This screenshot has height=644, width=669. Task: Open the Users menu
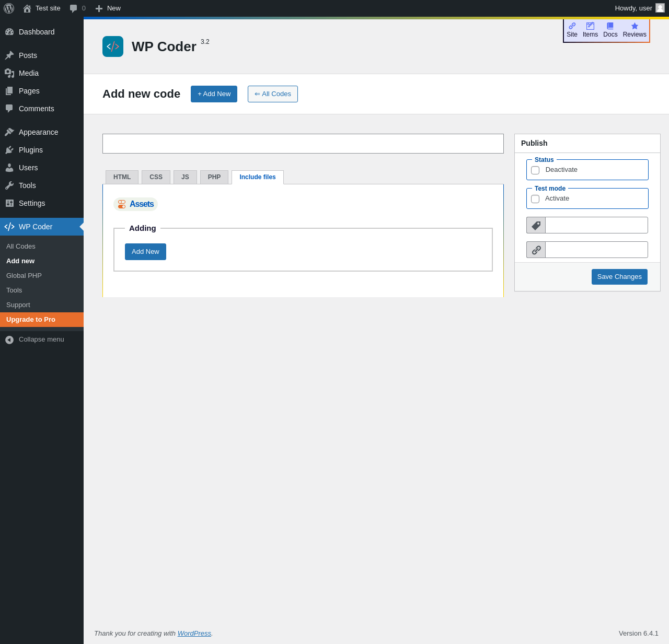coord(42,168)
